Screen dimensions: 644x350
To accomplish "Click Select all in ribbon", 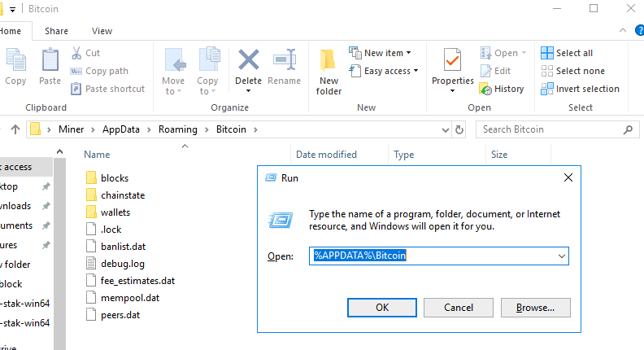I will point(567,53).
